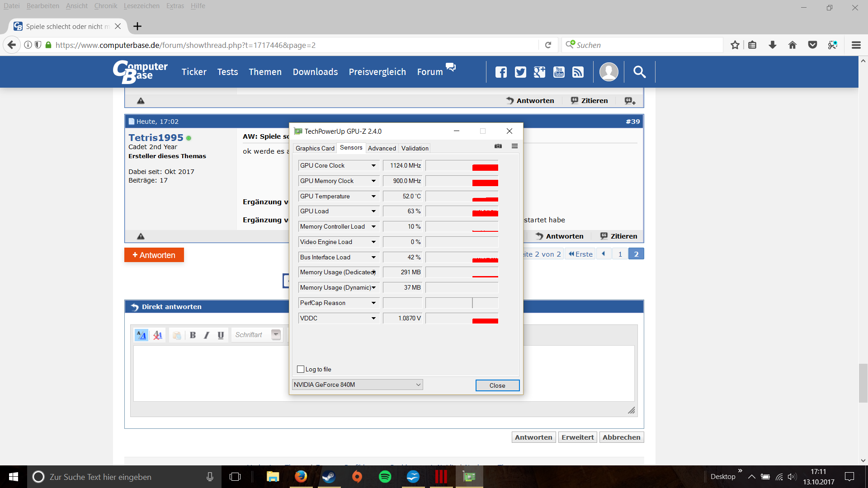Switch to the Advanced tab

[x=382, y=148]
